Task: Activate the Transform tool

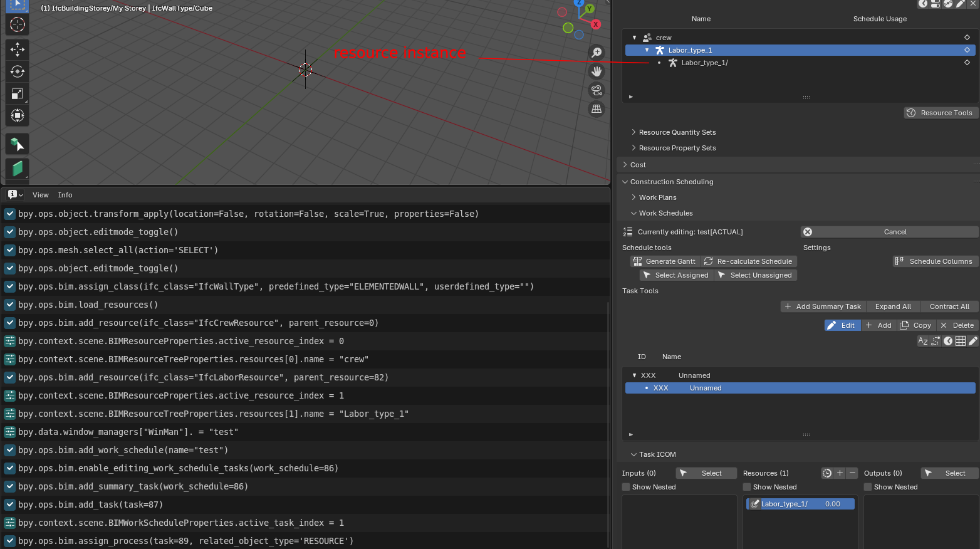Action: tap(18, 115)
